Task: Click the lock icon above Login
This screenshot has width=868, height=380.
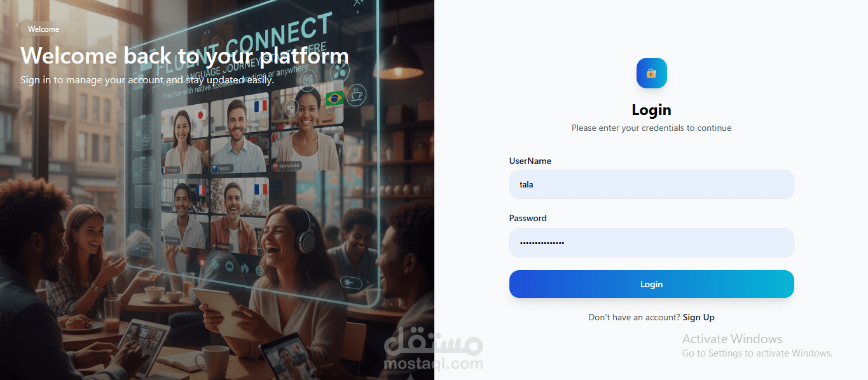Action: pos(651,73)
